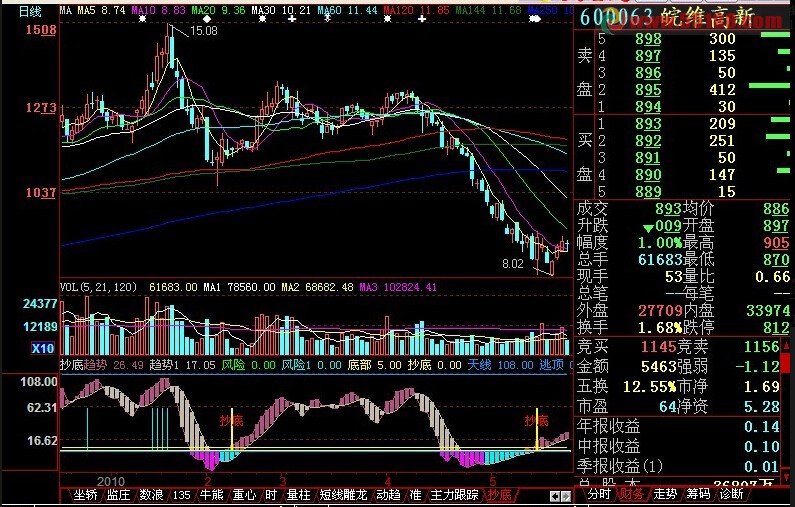The width and height of the screenshot is (795, 507).
Task: Select the 重心 indicator tab
Action: pos(244,494)
